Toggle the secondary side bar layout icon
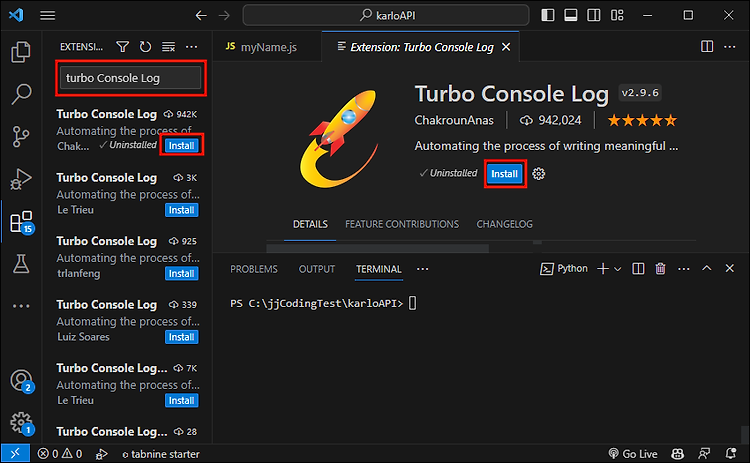This screenshot has height=463, width=750. (x=594, y=15)
